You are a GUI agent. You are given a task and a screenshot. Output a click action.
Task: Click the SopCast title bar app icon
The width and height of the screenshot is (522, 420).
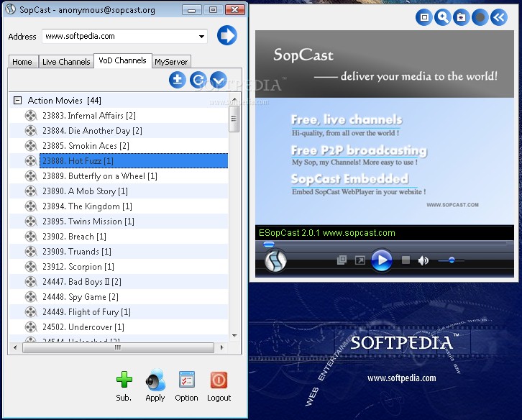point(10,9)
